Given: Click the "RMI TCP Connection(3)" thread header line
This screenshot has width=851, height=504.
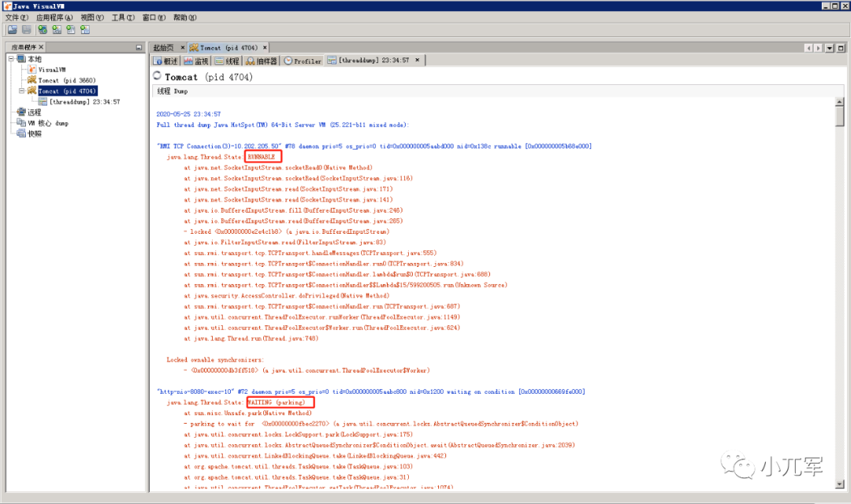Looking at the screenshot, I should [374, 146].
